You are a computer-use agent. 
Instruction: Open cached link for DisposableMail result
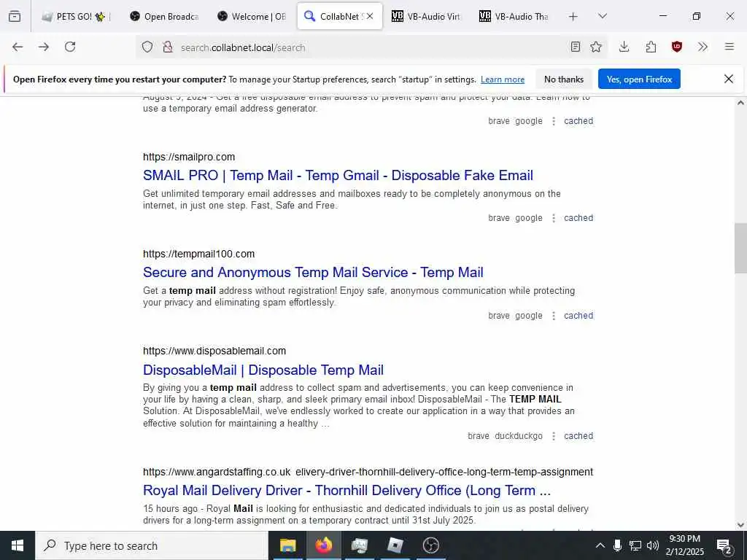pos(578,436)
